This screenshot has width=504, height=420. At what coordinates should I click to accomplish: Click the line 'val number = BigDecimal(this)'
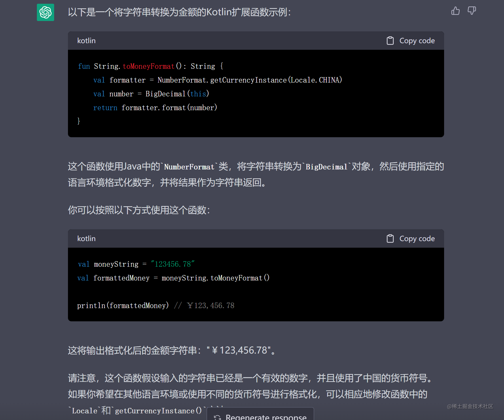[x=151, y=94]
